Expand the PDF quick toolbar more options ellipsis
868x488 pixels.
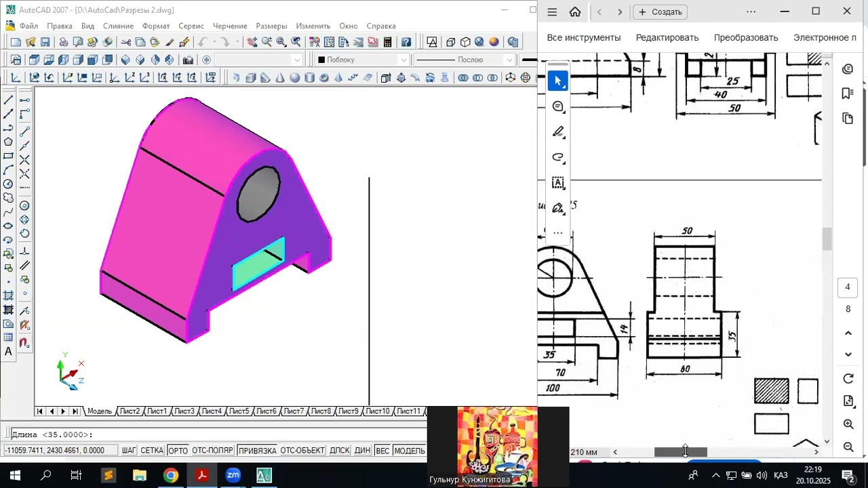[x=558, y=232]
